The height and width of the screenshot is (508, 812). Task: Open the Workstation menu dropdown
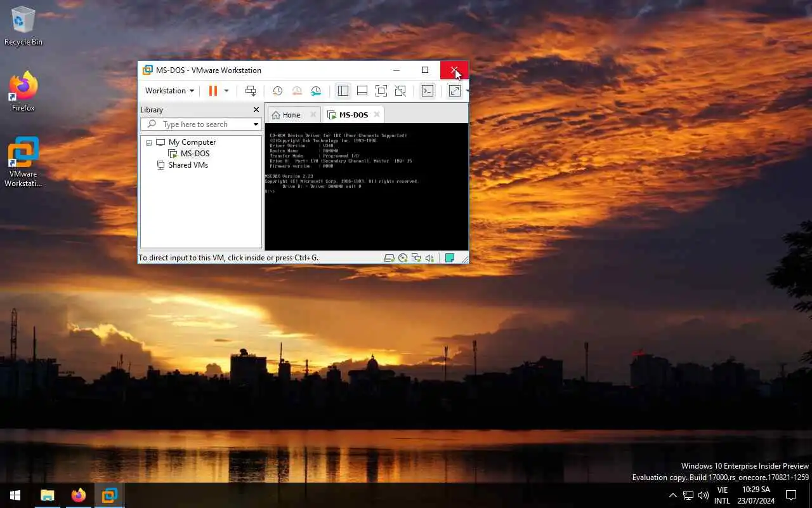169,91
